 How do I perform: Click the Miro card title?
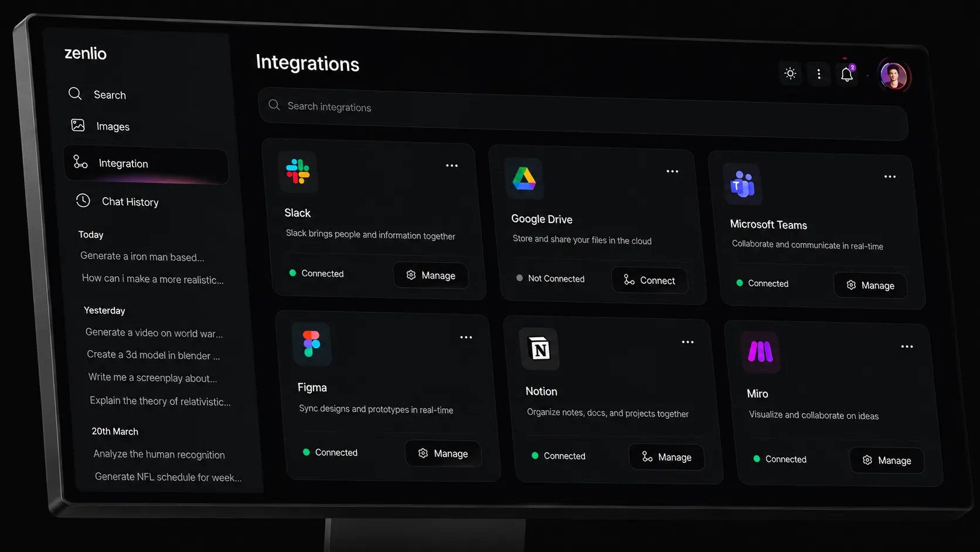coord(757,394)
